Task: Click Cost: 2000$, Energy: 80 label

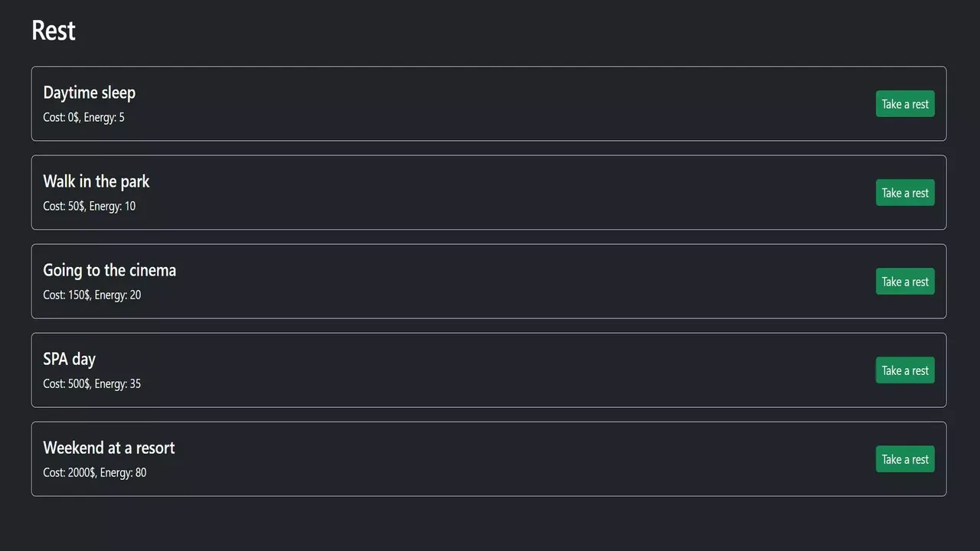Action: pos(94,472)
